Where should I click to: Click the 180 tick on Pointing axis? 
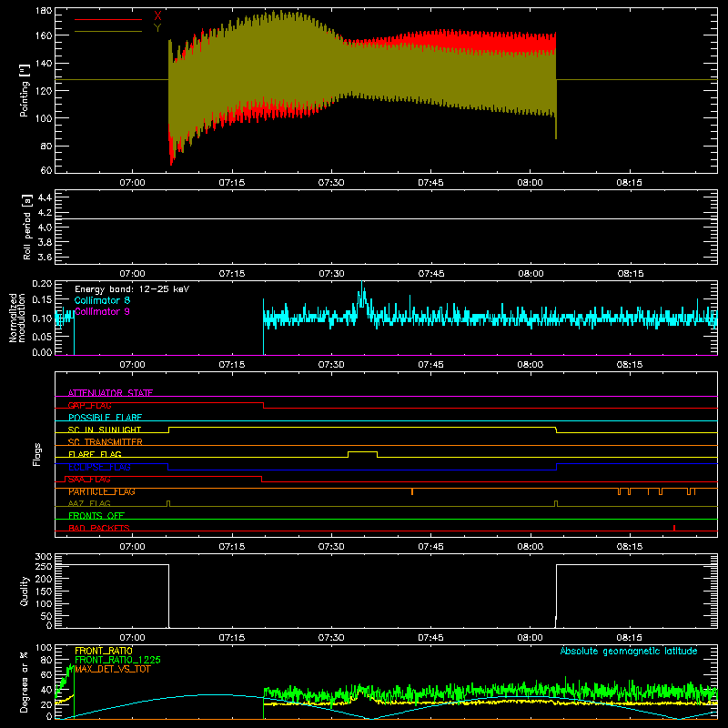point(44,10)
